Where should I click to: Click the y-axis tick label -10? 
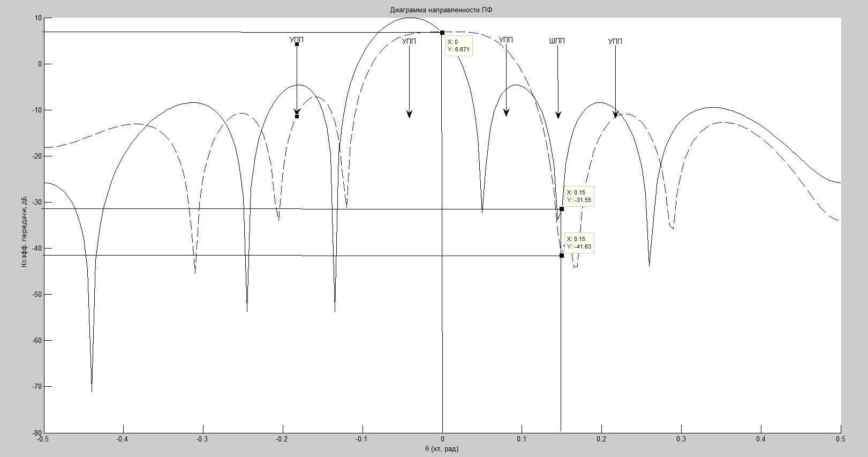coord(37,110)
